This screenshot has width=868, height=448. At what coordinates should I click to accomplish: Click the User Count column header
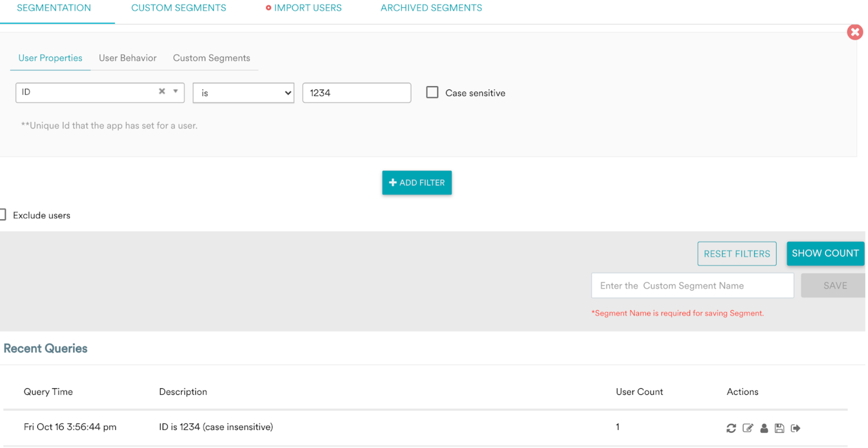coord(639,392)
